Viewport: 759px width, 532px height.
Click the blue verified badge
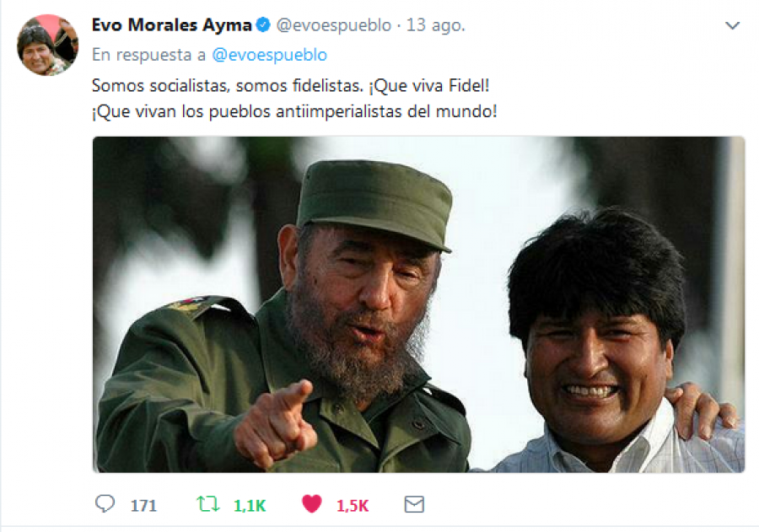click(x=263, y=24)
